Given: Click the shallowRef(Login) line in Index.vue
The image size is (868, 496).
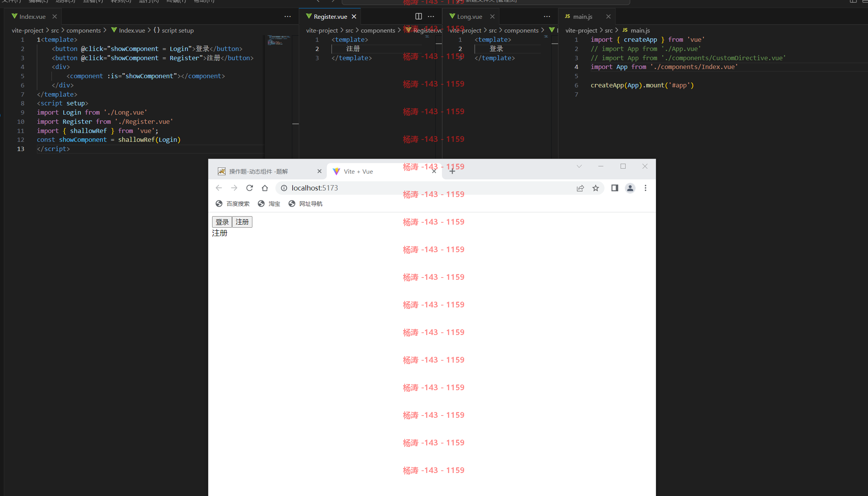Looking at the screenshot, I should pos(109,140).
